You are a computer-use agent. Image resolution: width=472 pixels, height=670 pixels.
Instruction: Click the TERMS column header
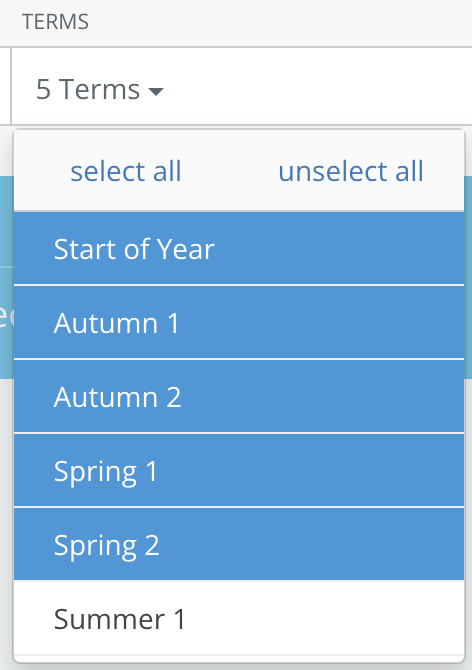tap(56, 22)
